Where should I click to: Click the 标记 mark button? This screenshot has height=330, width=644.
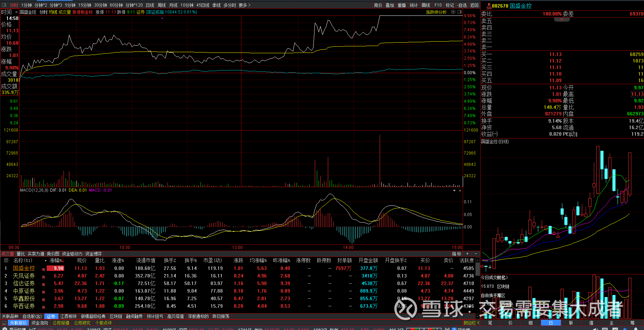point(450,5)
